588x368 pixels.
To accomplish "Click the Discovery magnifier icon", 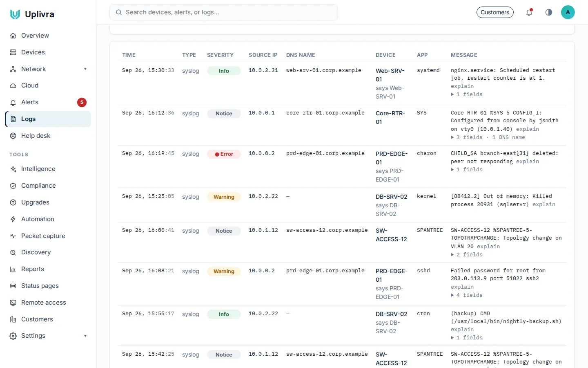I will (x=13, y=252).
